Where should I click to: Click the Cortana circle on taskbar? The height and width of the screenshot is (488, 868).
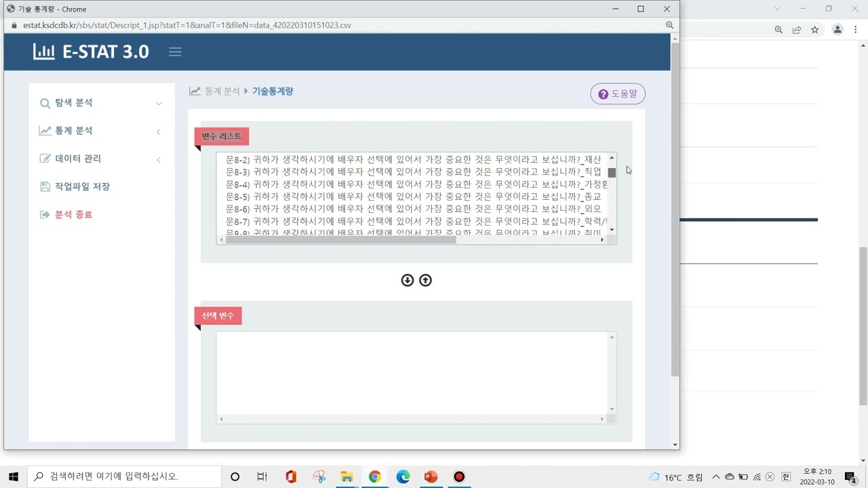pyautogui.click(x=235, y=476)
